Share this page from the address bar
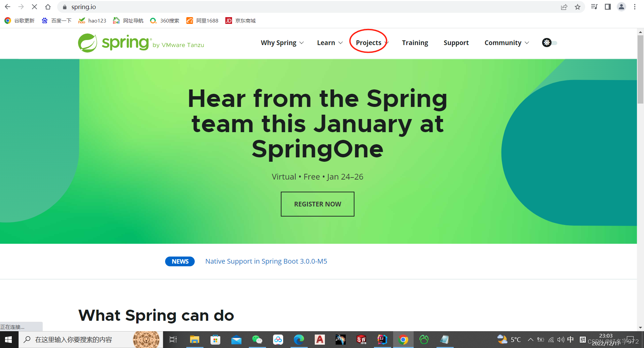644x348 pixels. point(564,7)
